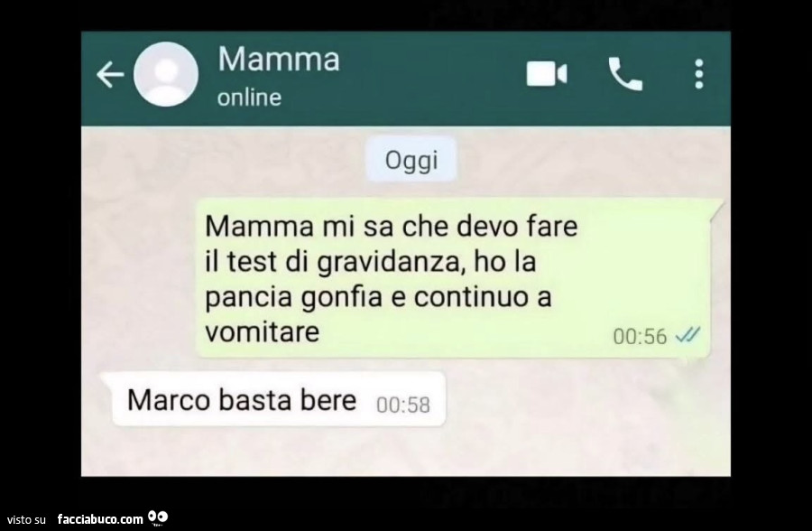Image resolution: width=812 pixels, height=531 pixels.
Task: Visit the facciabuco.com link
Action: coord(100,519)
